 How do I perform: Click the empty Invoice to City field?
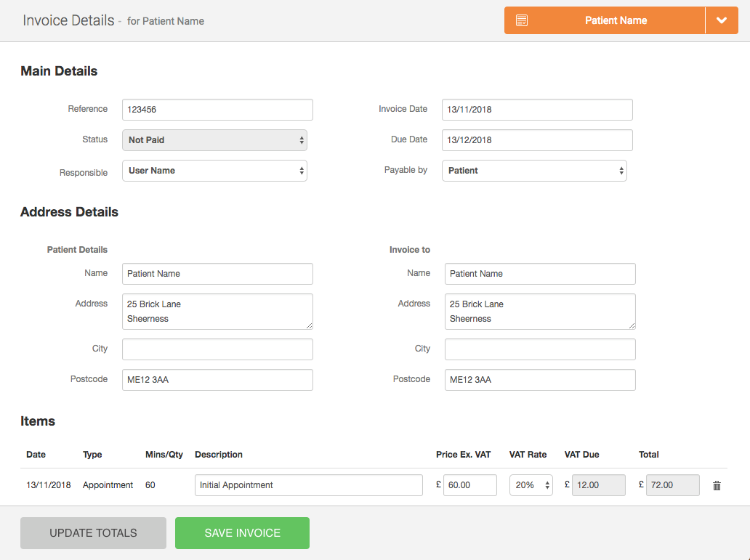tap(540, 349)
